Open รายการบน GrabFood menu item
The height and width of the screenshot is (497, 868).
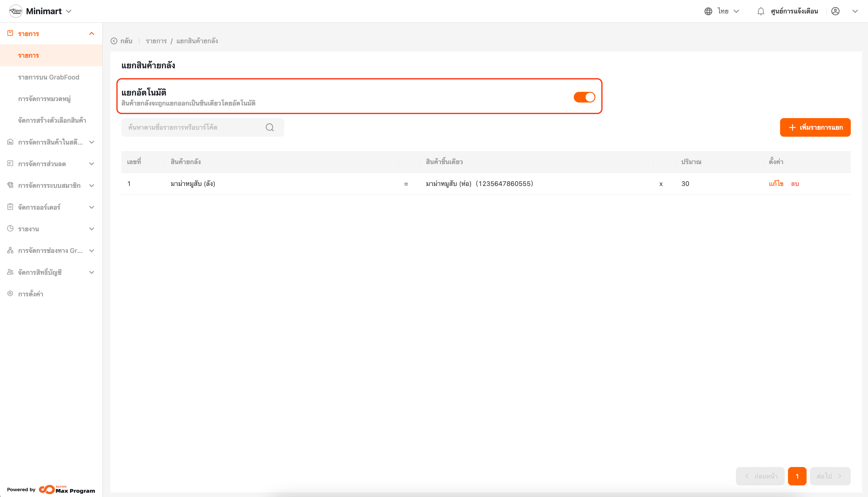click(48, 77)
